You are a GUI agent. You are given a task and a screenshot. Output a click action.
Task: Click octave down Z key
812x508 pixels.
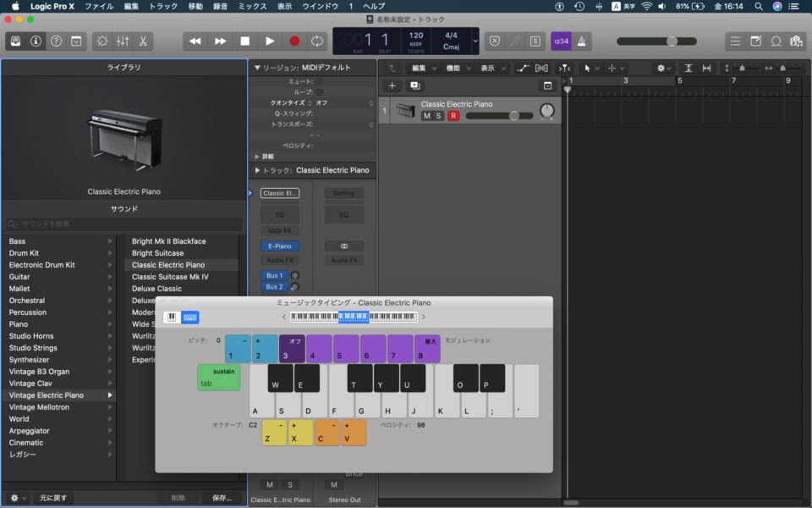(x=274, y=433)
